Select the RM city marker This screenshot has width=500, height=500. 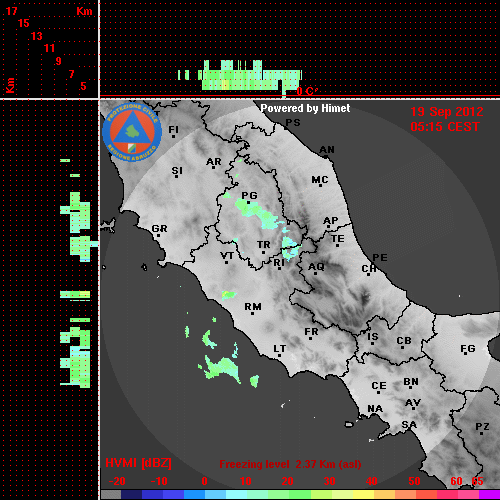click(x=252, y=313)
